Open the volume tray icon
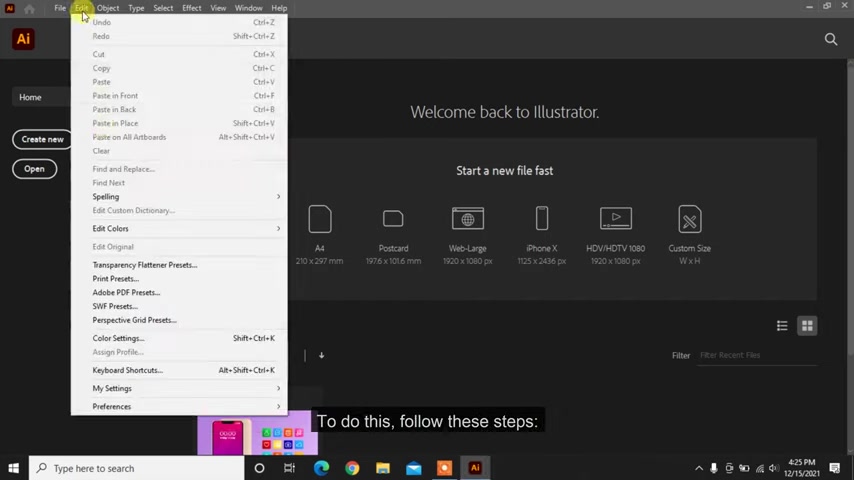 click(x=773, y=468)
